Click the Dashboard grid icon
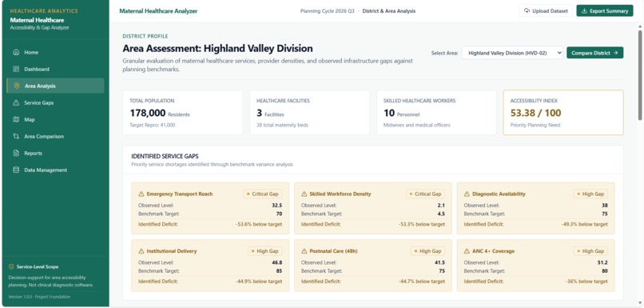Viewport: 644px width, 308px height. click(16, 69)
